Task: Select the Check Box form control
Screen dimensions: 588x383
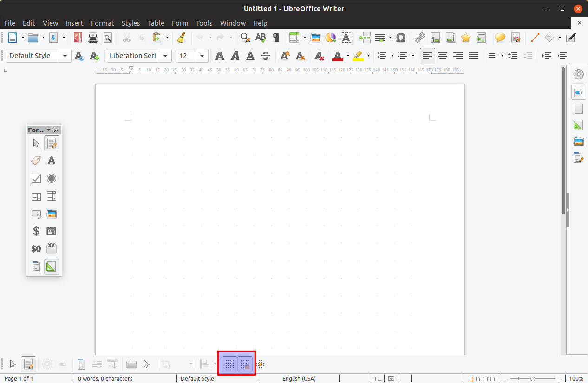Action: pos(36,178)
